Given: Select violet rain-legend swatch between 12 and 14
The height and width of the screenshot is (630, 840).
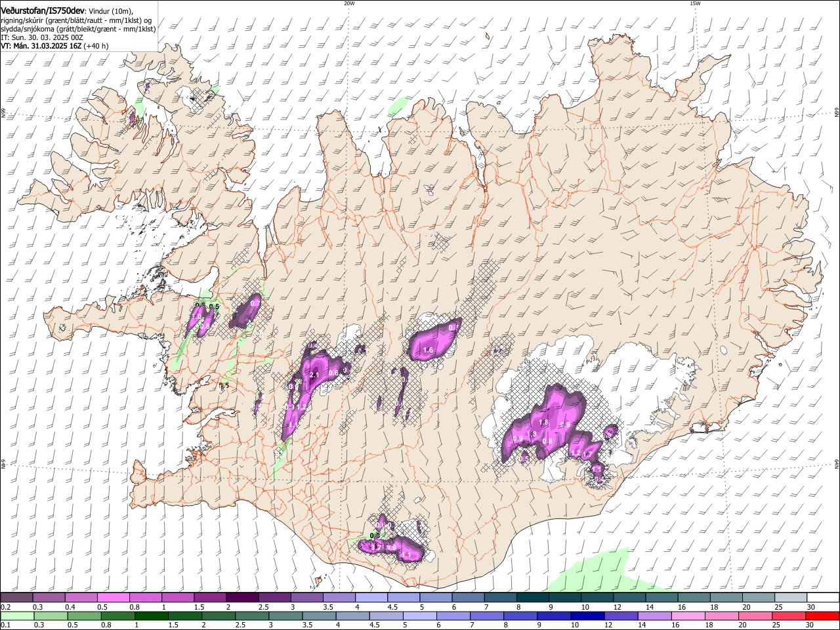Looking at the screenshot, I should (623, 616).
